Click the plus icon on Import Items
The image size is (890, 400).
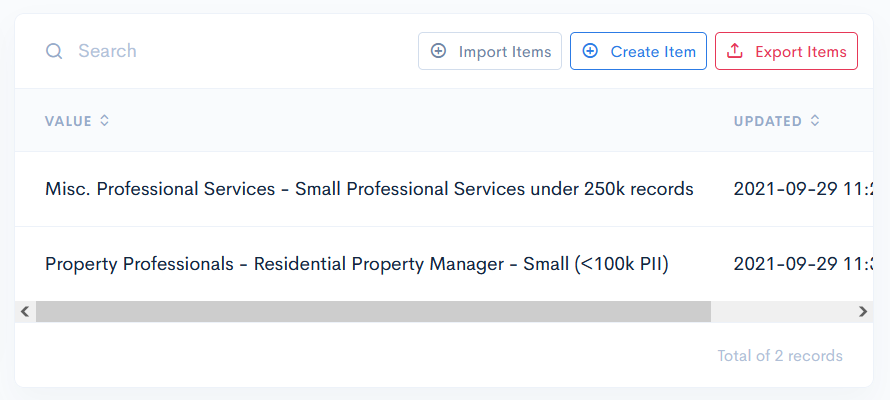438,51
